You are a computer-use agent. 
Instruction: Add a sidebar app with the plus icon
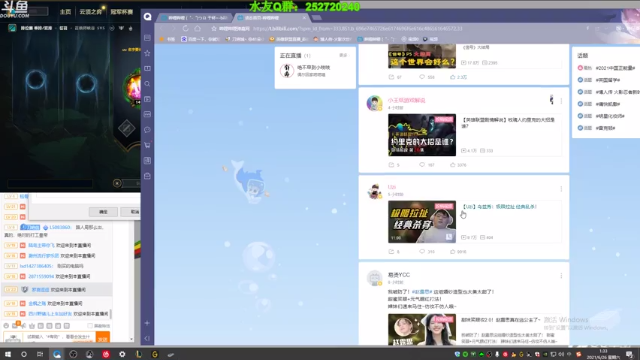(x=147, y=323)
